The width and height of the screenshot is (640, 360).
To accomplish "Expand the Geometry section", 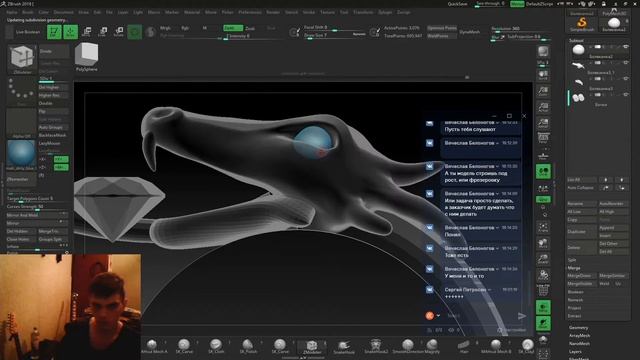I will click(x=578, y=328).
